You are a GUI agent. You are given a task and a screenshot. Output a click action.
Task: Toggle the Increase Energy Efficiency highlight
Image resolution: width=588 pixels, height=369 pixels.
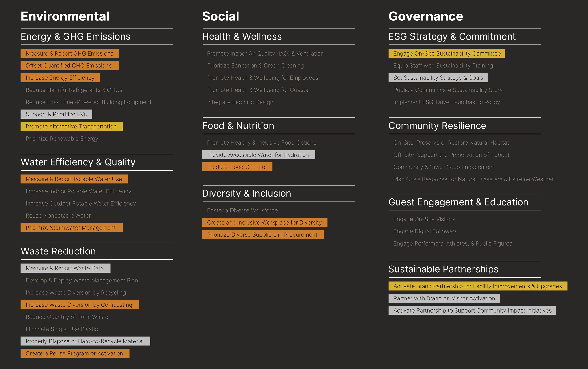pos(60,78)
